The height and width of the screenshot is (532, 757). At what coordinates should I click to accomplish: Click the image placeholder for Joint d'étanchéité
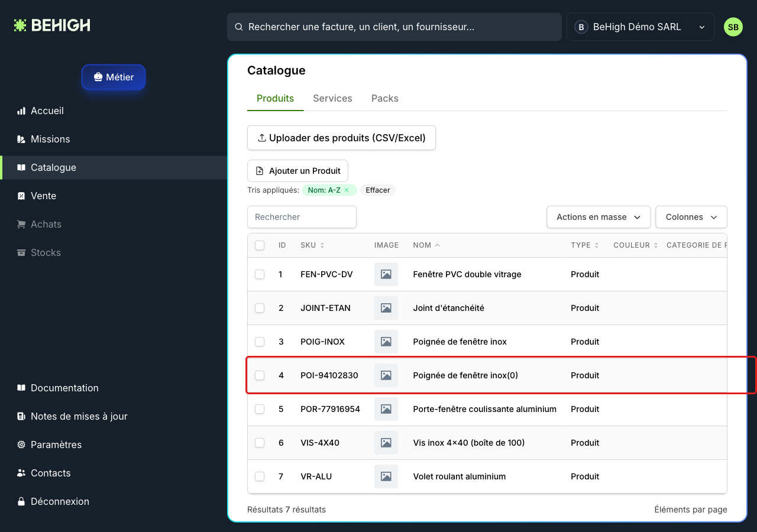[x=386, y=308]
